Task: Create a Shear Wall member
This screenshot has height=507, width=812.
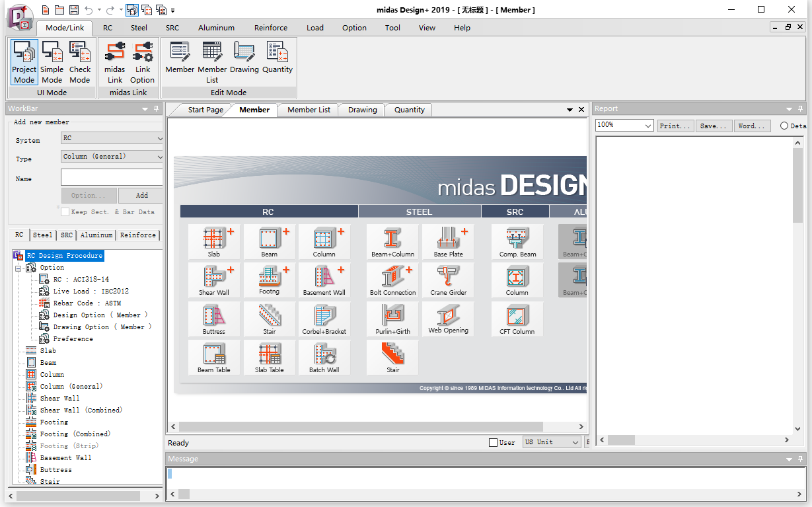Action: (213, 280)
